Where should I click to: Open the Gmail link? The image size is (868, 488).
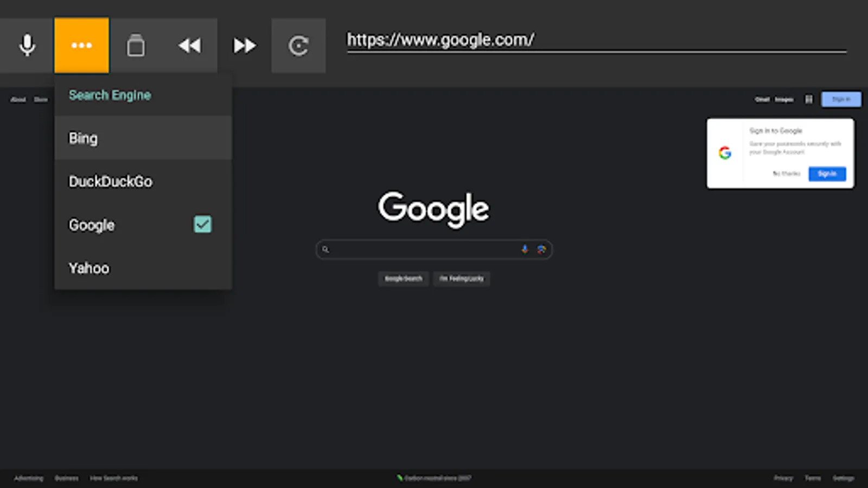pyautogui.click(x=762, y=99)
